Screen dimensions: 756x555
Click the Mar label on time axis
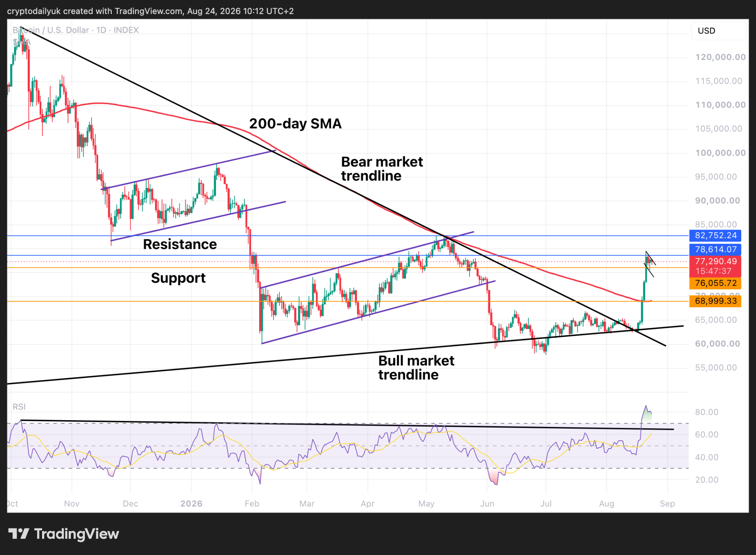tap(307, 504)
